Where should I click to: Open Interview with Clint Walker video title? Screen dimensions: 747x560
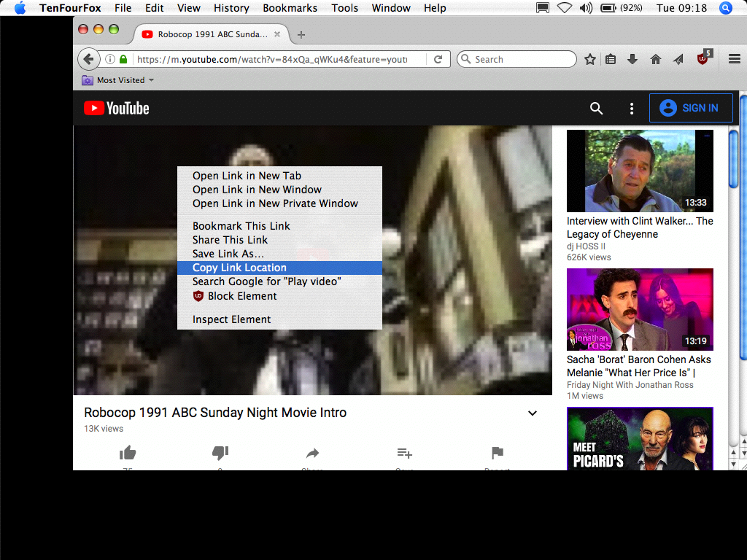coord(640,227)
